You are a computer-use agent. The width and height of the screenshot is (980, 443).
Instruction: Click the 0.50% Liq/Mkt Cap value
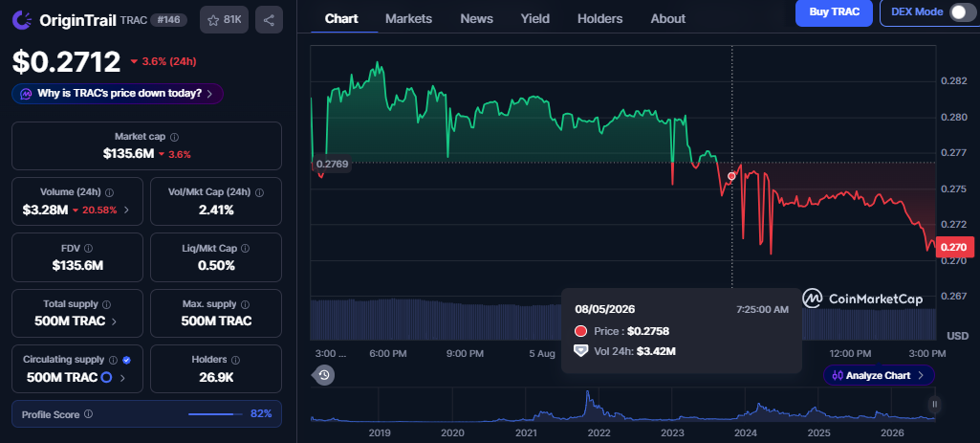[216, 265]
